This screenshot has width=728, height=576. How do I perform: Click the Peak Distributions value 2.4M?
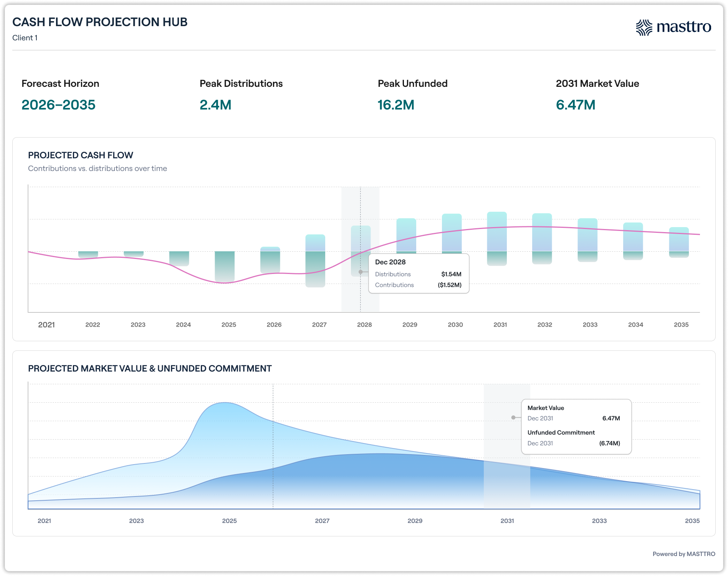pos(215,105)
